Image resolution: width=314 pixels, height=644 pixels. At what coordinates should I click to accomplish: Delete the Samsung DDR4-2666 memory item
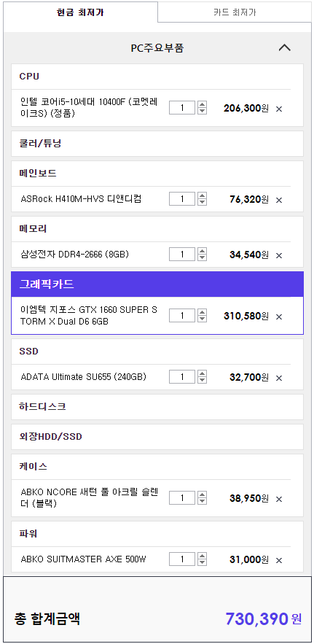click(x=279, y=255)
